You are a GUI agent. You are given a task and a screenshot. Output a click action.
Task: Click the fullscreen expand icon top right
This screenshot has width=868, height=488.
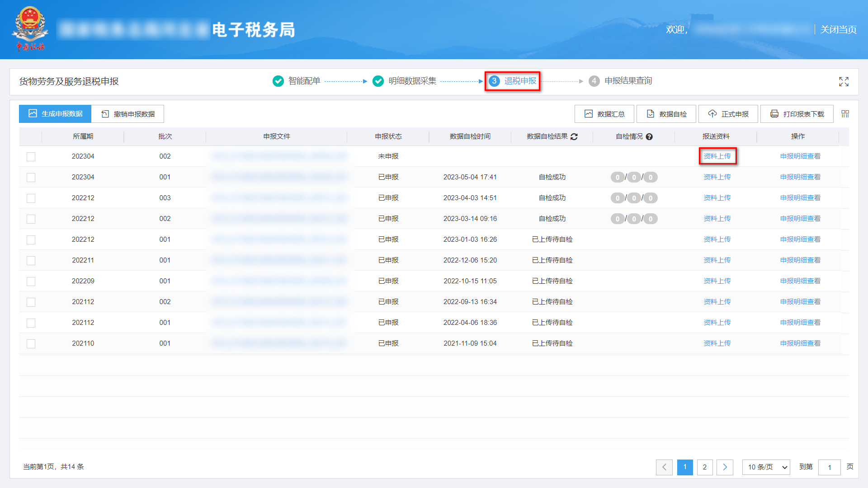coord(844,82)
